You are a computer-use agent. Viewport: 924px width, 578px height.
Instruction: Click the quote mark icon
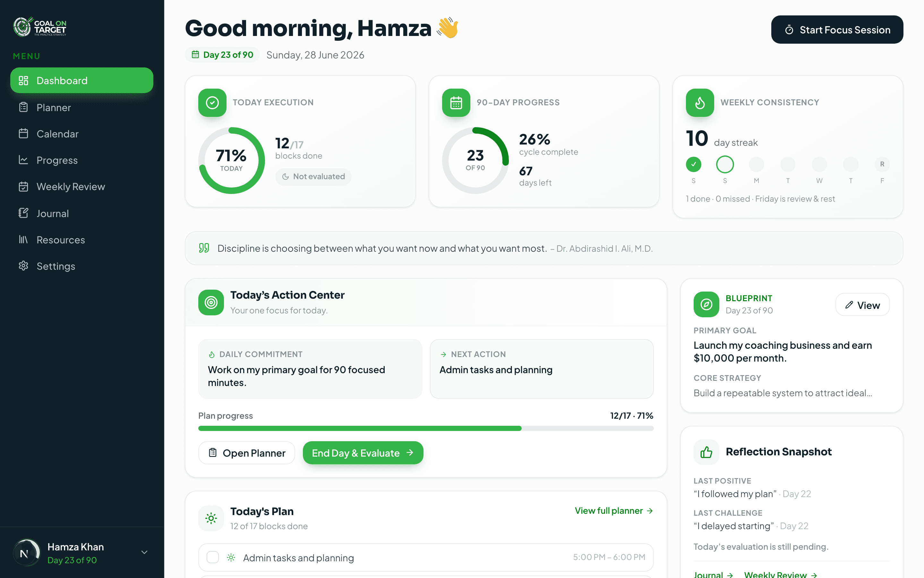point(204,248)
